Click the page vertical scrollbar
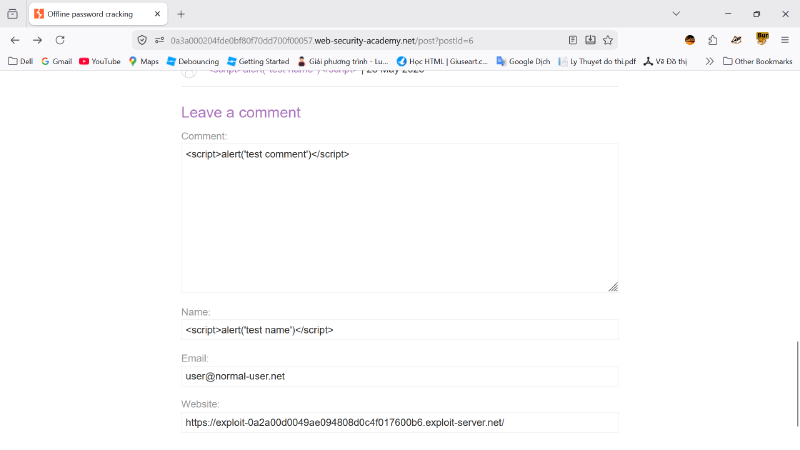800x450 pixels. [797, 384]
